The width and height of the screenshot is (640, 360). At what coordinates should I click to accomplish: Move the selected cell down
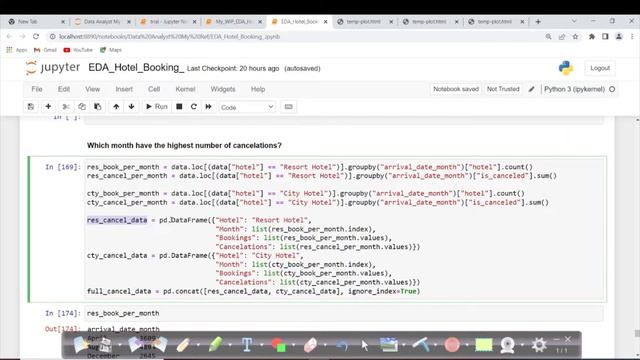[x=131, y=107]
